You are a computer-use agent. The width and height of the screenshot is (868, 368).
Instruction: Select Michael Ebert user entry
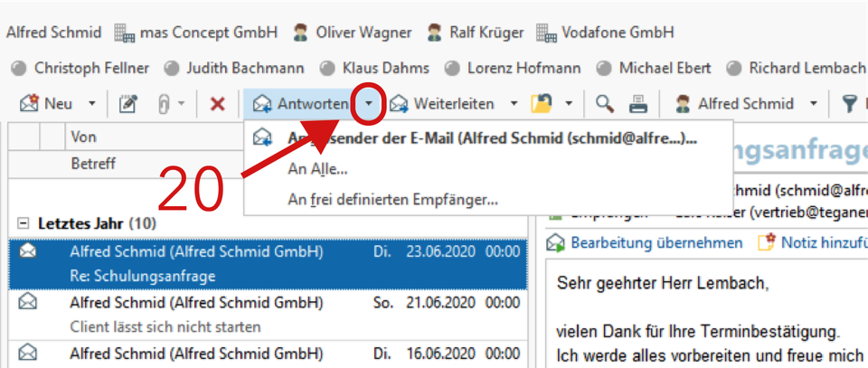[x=654, y=68]
